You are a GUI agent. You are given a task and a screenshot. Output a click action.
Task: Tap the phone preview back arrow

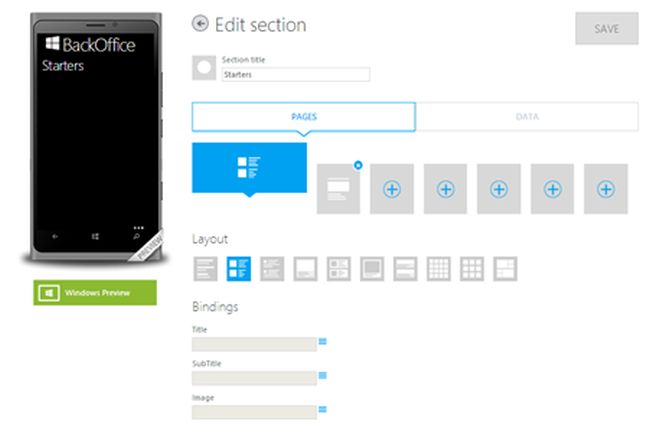pos(55,236)
